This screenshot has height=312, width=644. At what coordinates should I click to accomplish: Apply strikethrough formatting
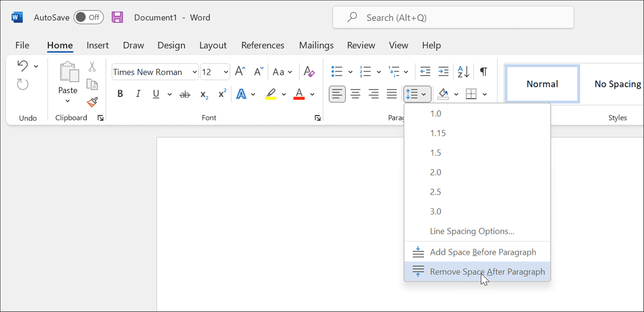tap(185, 94)
